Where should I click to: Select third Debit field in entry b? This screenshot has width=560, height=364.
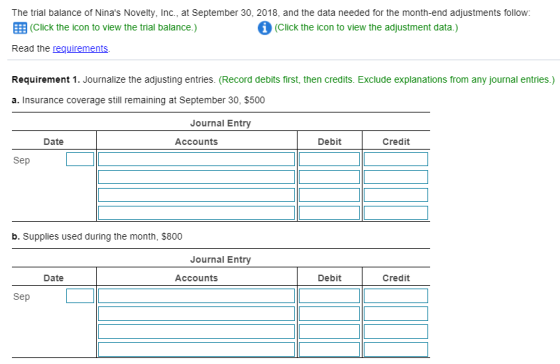point(329,331)
